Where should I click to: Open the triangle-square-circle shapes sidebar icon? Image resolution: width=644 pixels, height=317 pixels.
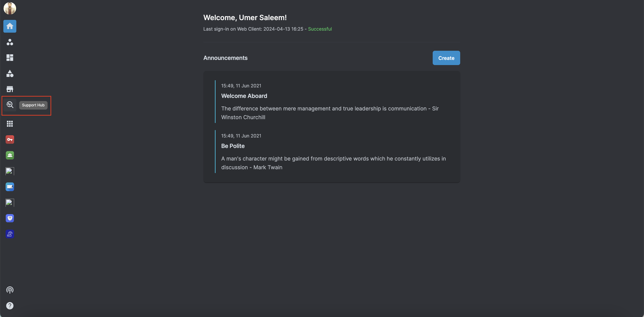pyautogui.click(x=10, y=74)
